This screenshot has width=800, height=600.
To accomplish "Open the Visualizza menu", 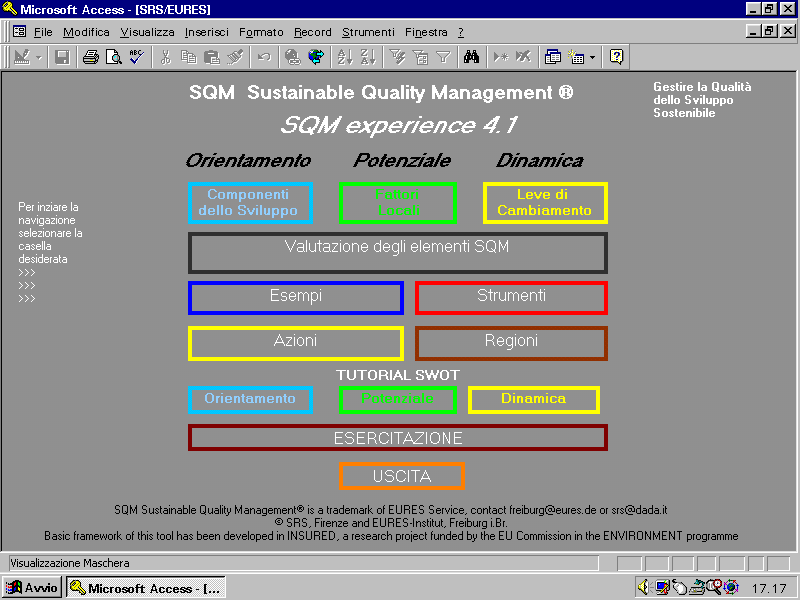I will pos(147,32).
